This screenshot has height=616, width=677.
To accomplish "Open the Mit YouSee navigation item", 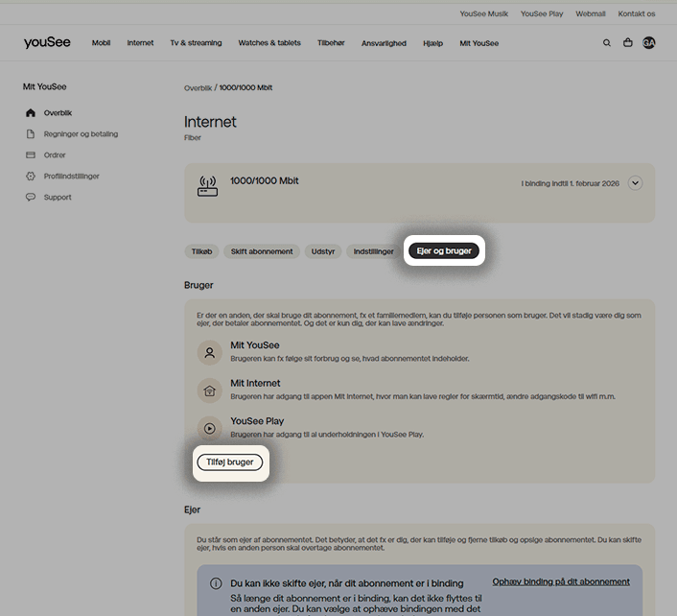I will coord(479,43).
